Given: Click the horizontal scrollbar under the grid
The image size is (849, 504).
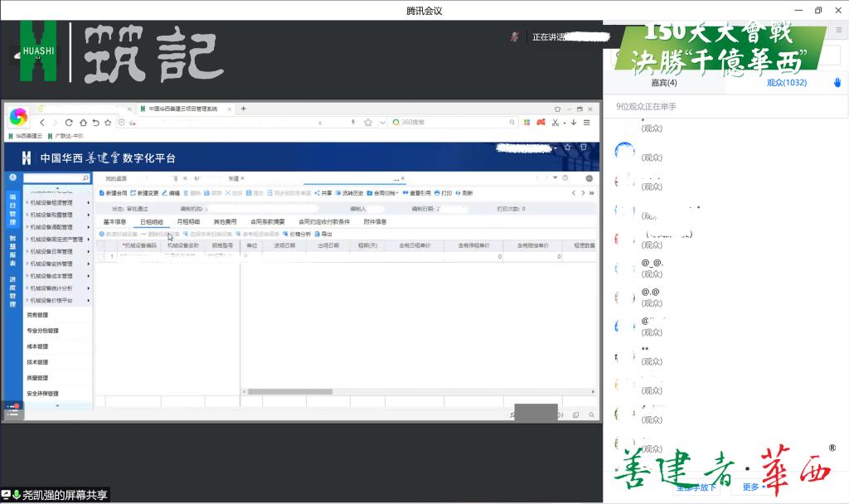Looking at the screenshot, I should pyautogui.click(x=288, y=392).
